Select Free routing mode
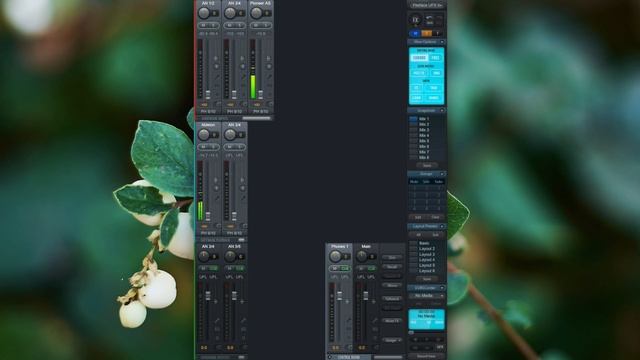640x360 pixels. coord(436,58)
